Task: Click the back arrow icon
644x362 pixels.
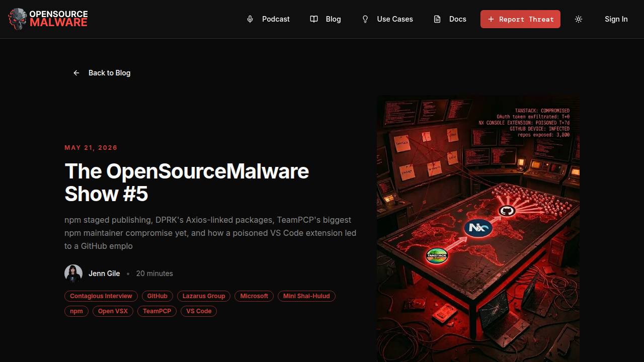Action: (x=76, y=73)
